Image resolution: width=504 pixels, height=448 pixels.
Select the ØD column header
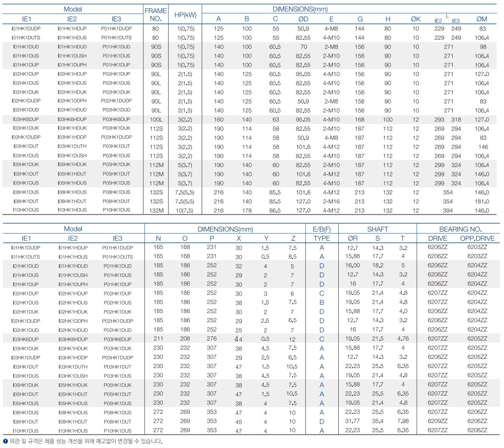303,19
